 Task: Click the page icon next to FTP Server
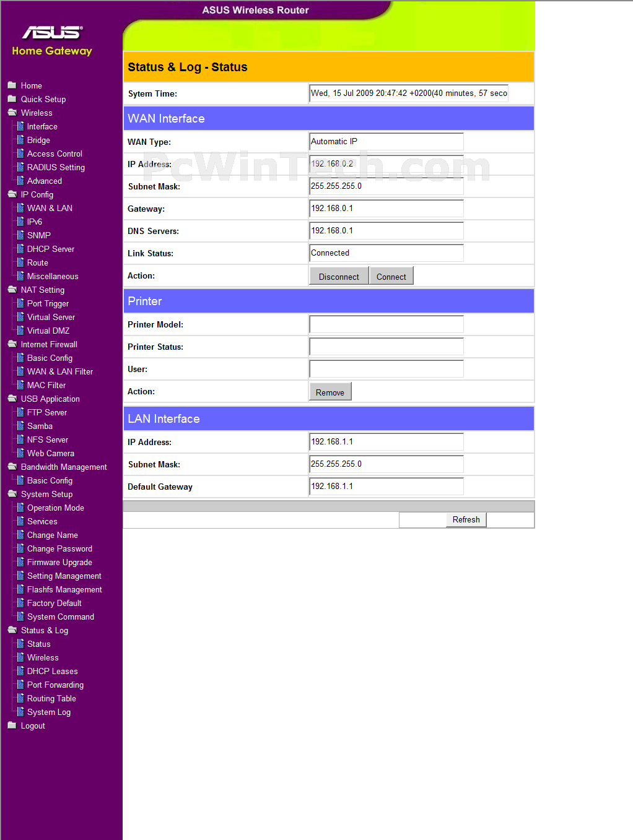20,412
